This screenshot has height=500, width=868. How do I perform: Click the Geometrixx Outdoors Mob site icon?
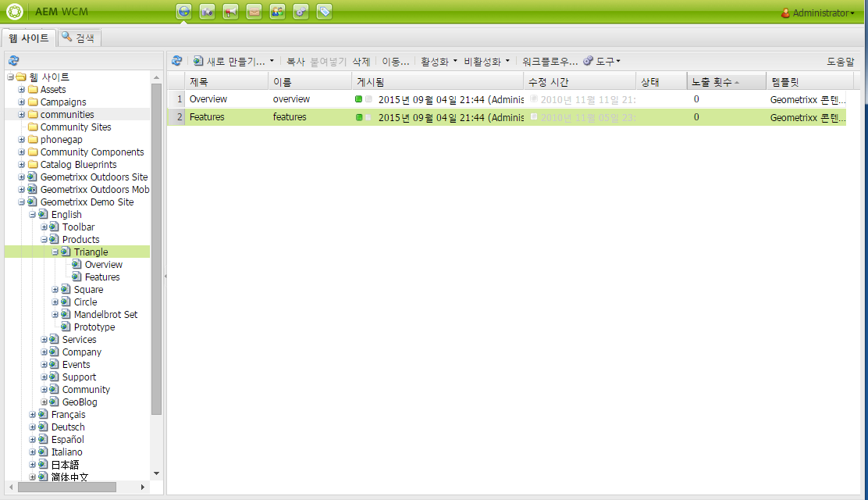pos(33,190)
